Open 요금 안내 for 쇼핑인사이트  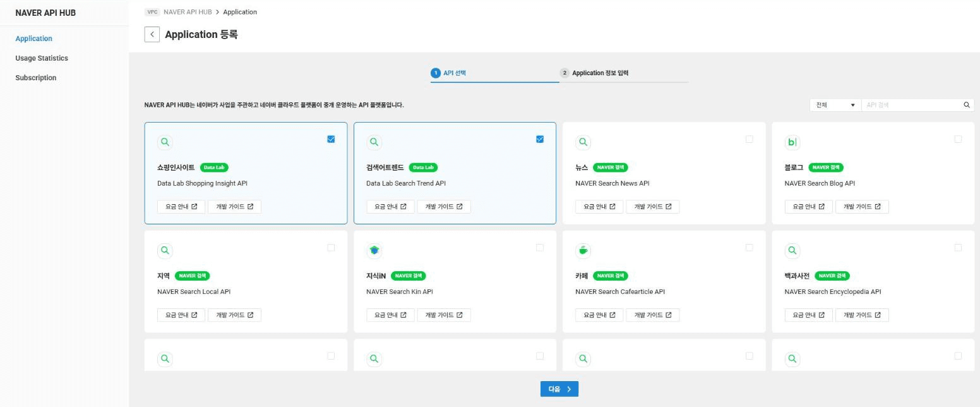pyautogui.click(x=181, y=207)
